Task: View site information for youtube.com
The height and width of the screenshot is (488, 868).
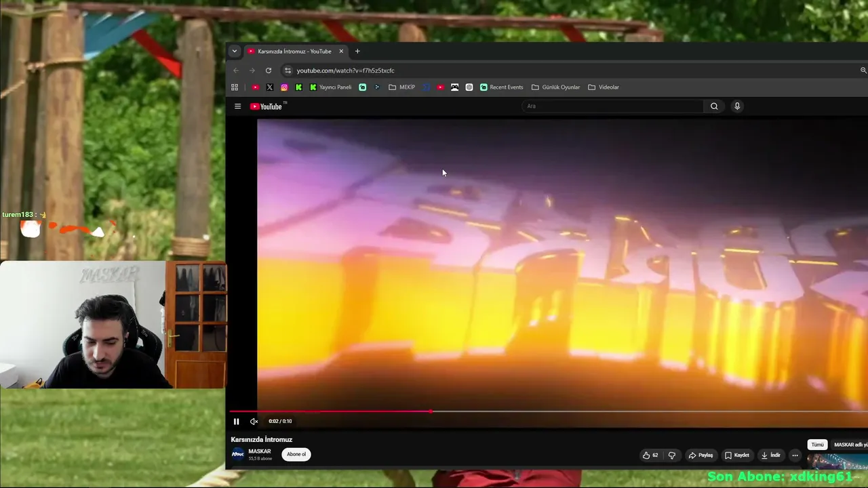Action: click(x=288, y=70)
